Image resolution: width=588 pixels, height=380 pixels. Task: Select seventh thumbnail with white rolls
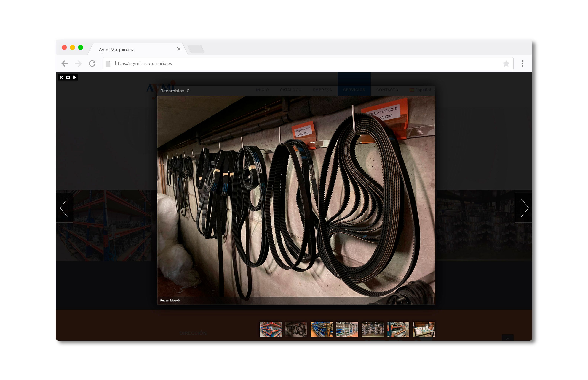tap(424, 329)
